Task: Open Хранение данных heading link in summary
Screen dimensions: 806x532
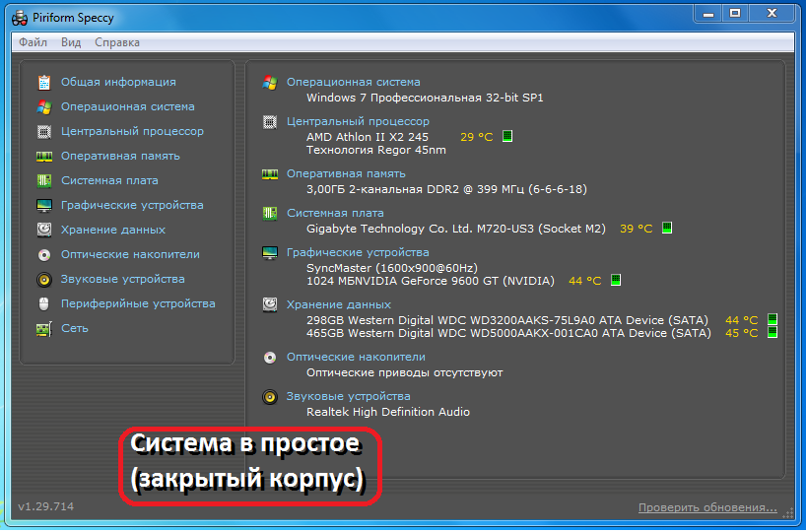Action: (339, 304)
